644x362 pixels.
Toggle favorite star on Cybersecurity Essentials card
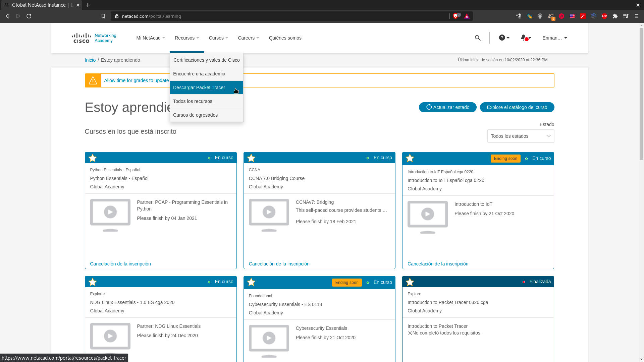[x=251, y=282]
